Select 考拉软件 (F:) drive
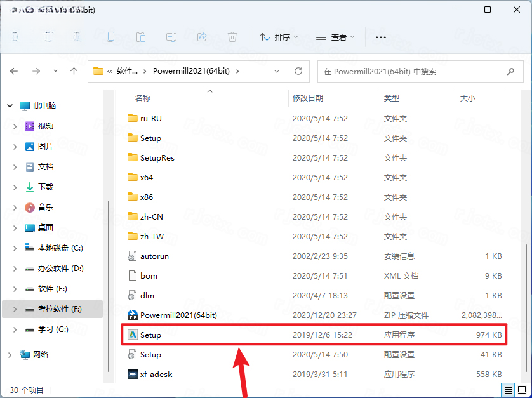This screenshot has height=398, width=532. pyautogui.click(x=52, y=309)
